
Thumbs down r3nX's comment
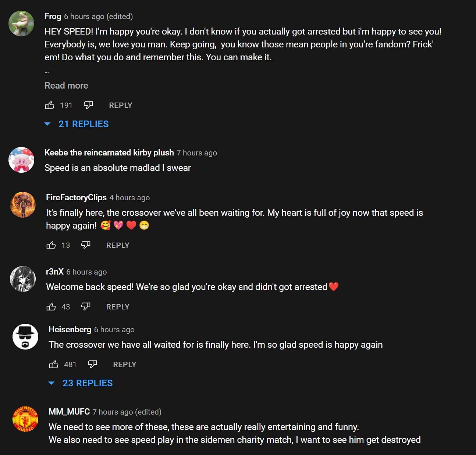tap(86, 307)
